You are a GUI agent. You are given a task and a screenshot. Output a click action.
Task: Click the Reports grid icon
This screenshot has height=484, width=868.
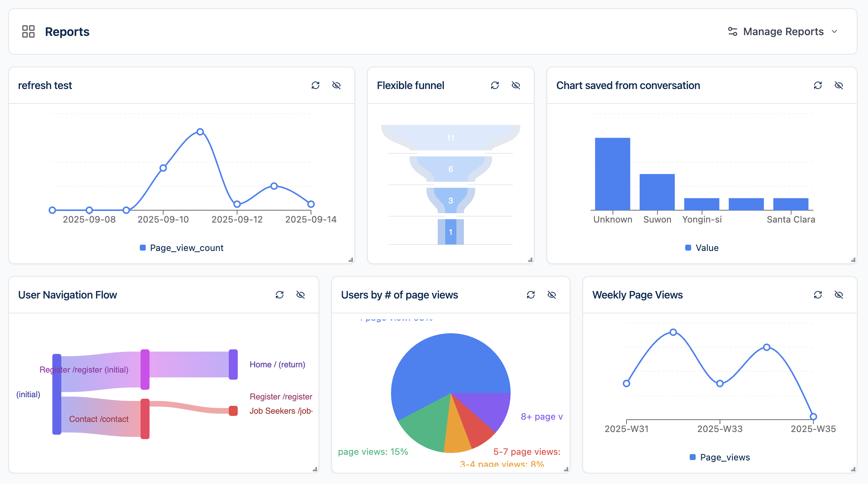point(28,31)
